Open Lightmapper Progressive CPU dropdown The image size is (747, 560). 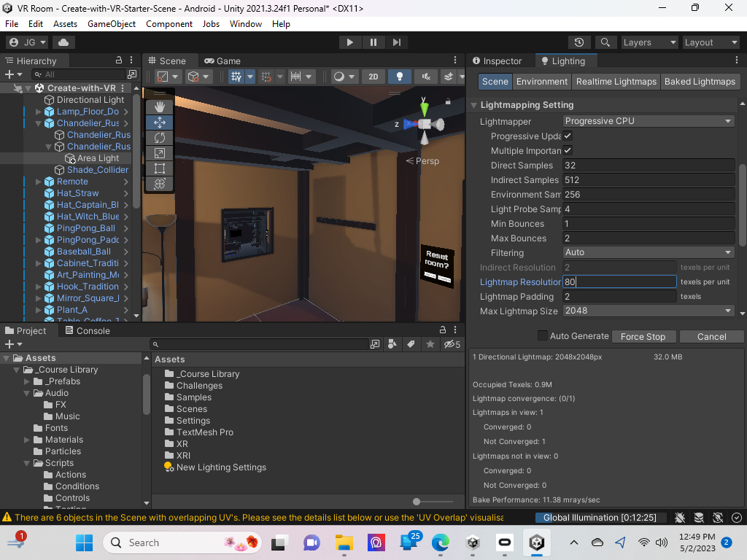click(x=649, y=121)
